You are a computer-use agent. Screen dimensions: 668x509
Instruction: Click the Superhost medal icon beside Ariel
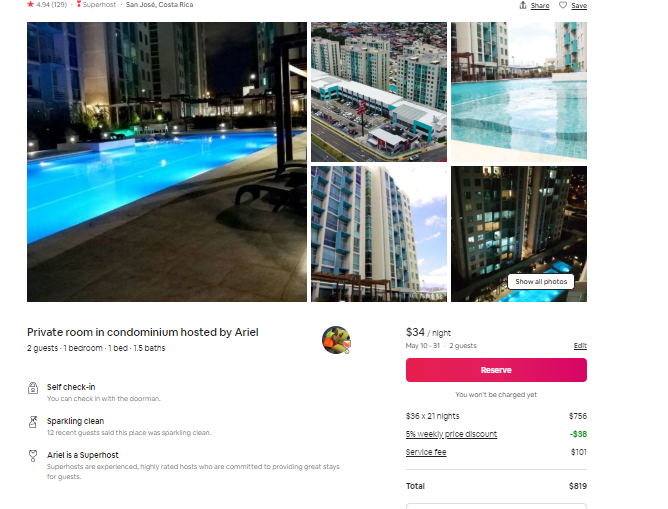[x=33, y=456]
